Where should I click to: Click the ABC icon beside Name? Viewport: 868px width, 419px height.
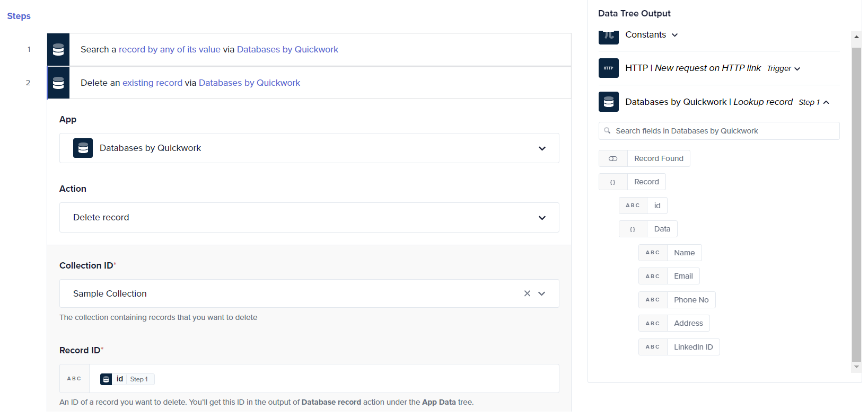653,253
